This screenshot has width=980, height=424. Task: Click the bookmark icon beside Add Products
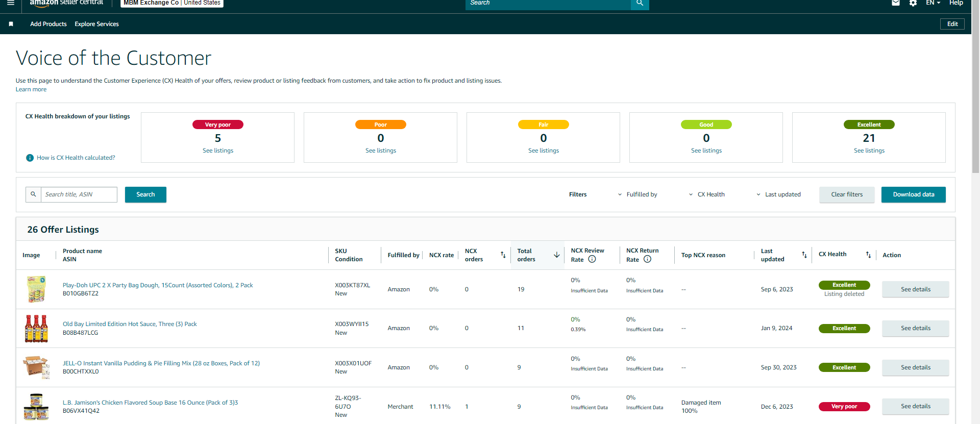11,24
